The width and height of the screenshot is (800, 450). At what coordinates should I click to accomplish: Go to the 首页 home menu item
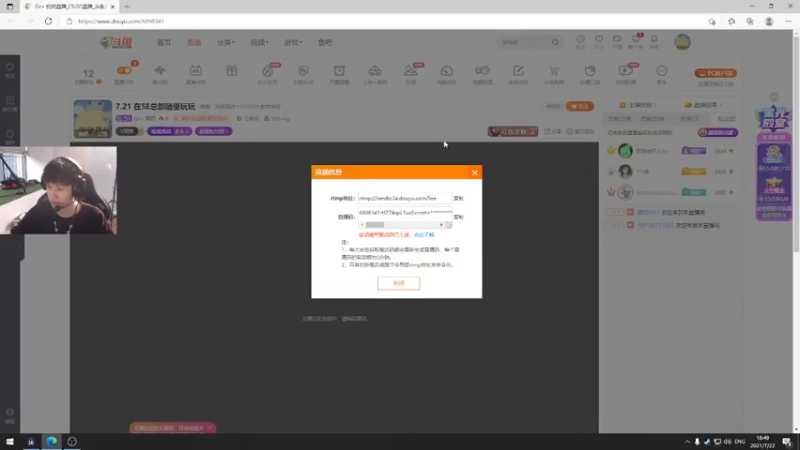(164, 42)
